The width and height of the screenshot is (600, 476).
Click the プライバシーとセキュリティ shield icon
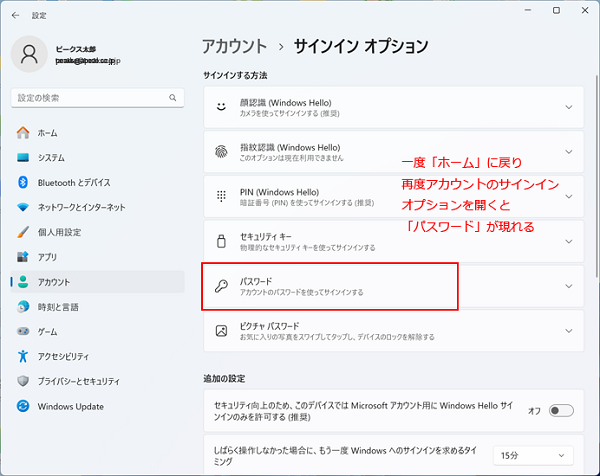[x=22, y=381]
